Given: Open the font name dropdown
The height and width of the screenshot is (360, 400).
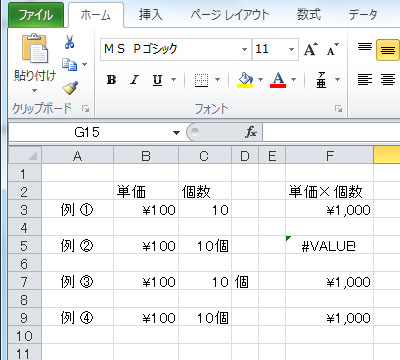Looking at the screenshot, I should (244, 50).
